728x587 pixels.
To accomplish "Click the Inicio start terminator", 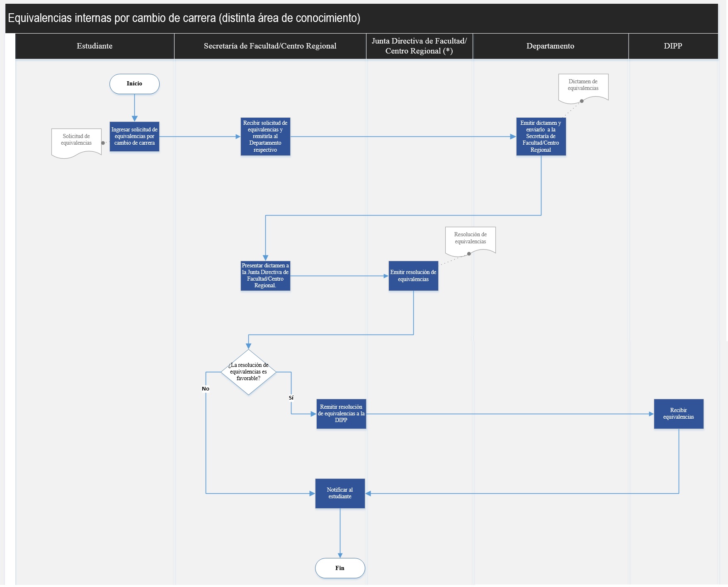I will coord(134,84).
